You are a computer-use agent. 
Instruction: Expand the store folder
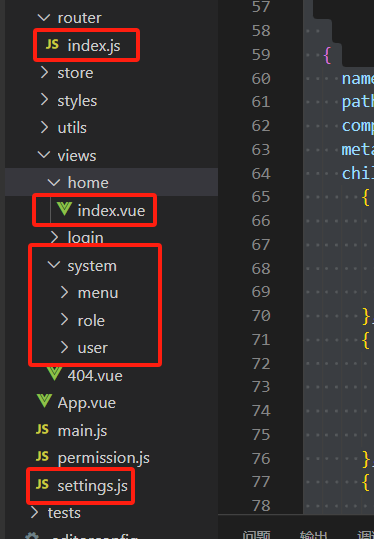click(44, 72)
